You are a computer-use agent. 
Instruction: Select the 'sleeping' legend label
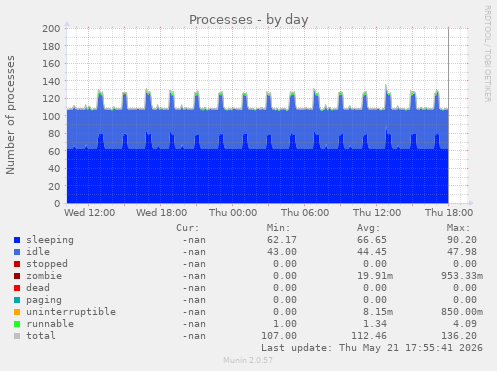(x=50, y=240)
